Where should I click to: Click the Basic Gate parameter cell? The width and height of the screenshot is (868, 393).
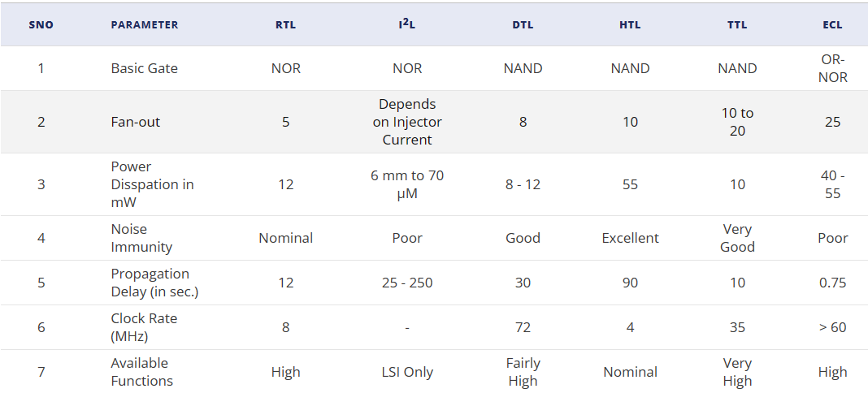pyautogui.click(x=144, y=68)
